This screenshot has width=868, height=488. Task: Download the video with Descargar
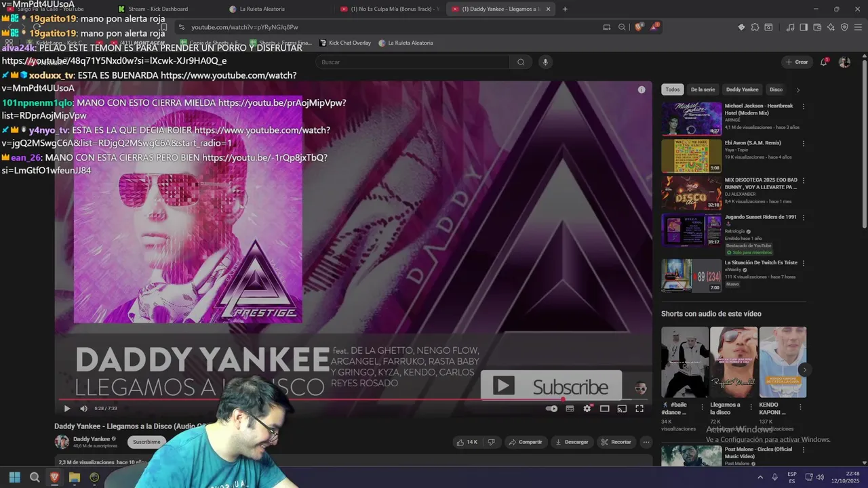pos(572,442)
